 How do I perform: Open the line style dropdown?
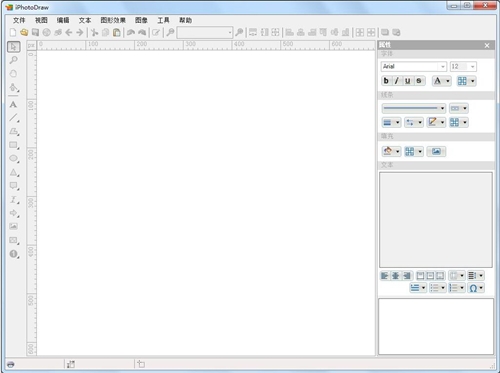pyautogui.click(x=414, y=108)
